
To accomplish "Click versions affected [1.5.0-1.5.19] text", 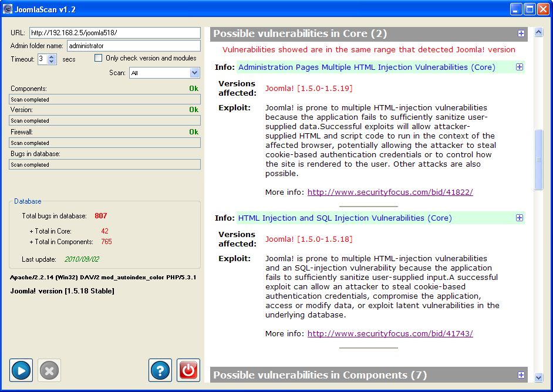I will [309, 89].
